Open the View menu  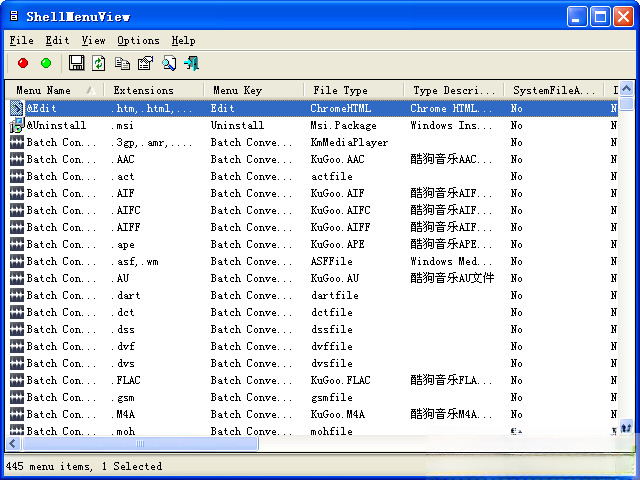tap(93, 40)
